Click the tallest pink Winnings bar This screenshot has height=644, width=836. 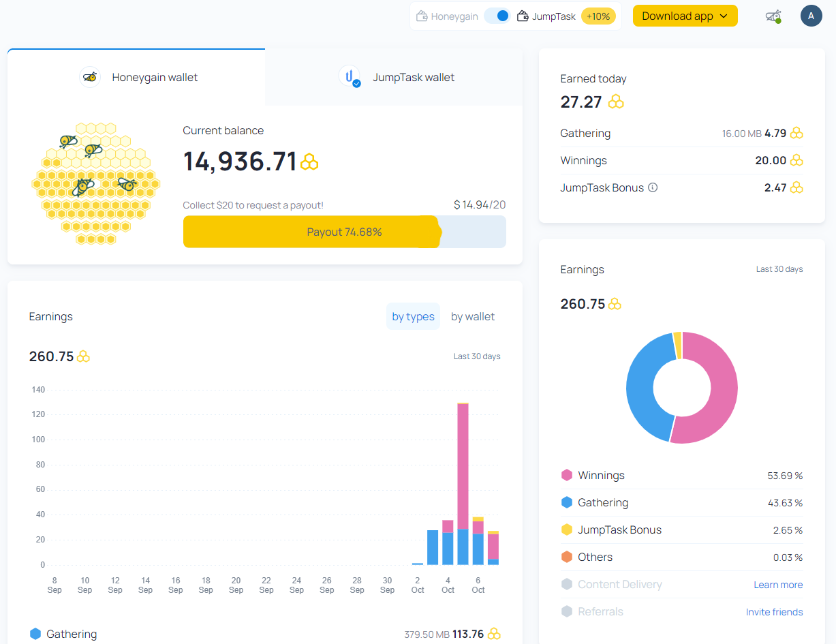tap(463, 467)
